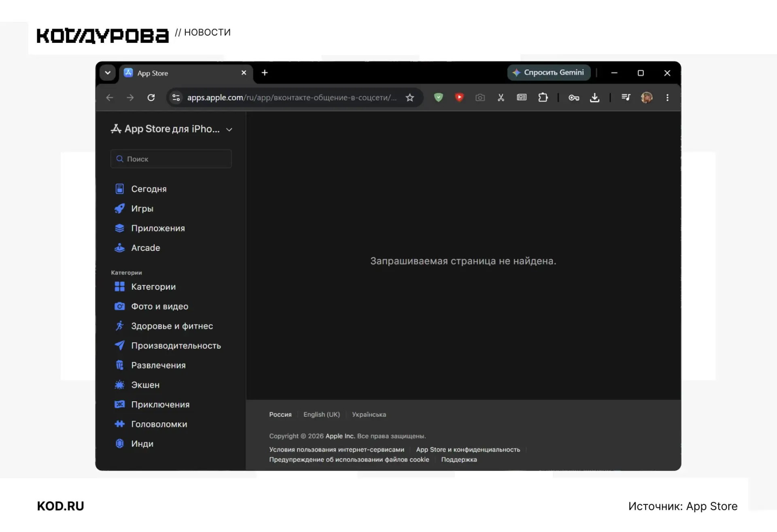Screen dimensions: 777x532
Task: Reload the current page
Action: point(151,97)
